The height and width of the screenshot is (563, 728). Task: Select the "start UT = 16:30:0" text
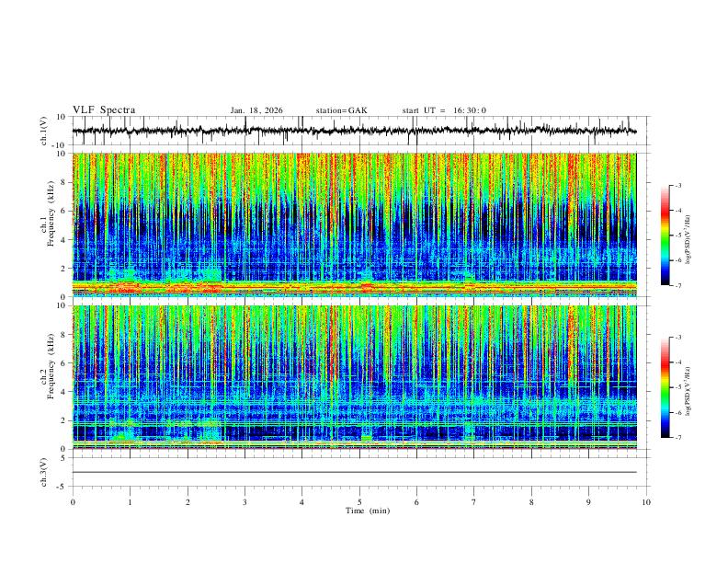[444, 110]
